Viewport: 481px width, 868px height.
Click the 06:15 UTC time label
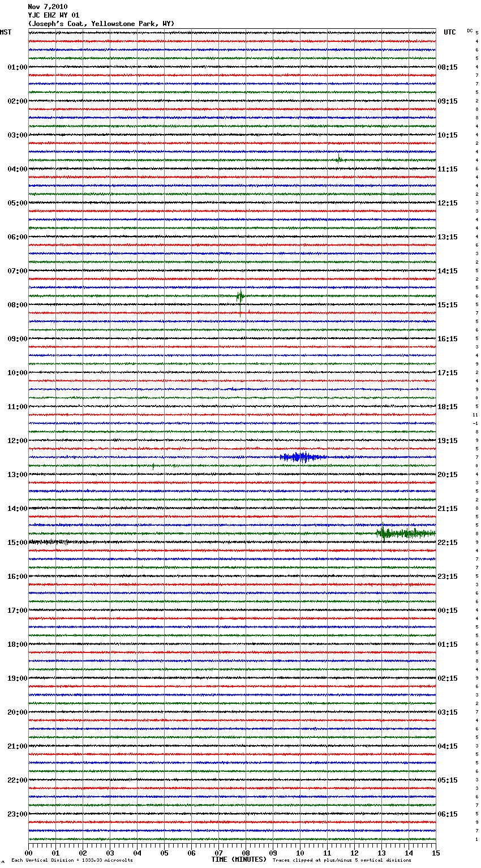(448, 814)
